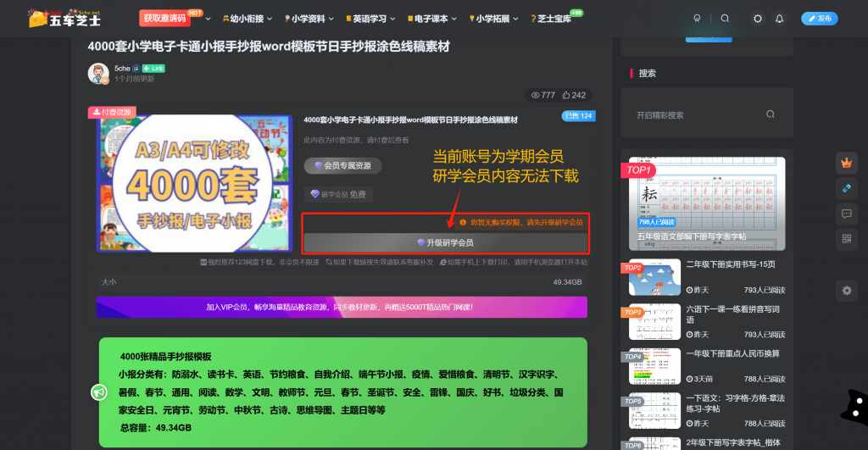Open the TOP4 article thumbnail
868x450 pixels.
tap(654, 366)
